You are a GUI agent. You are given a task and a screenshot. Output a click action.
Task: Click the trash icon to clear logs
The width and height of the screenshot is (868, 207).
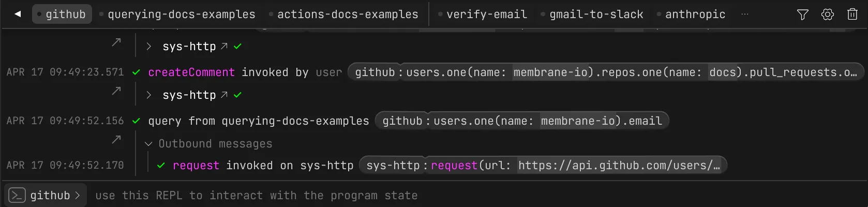(852, 14)
